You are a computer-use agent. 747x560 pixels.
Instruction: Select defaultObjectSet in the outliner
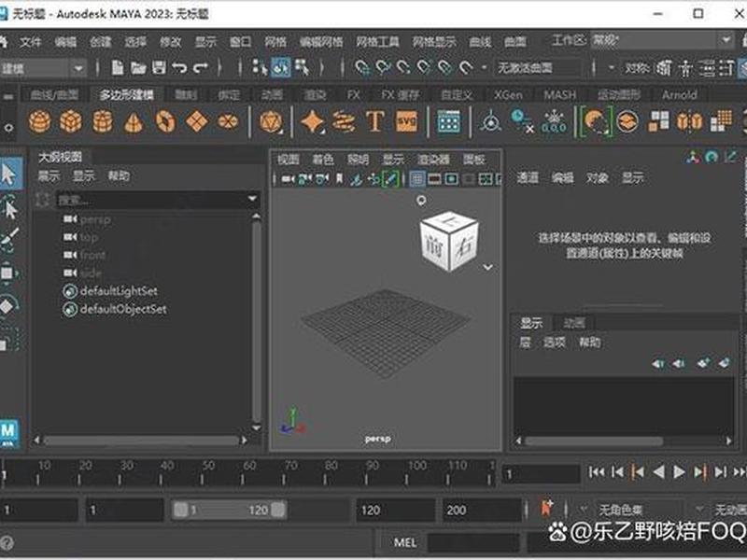(123, 309)
